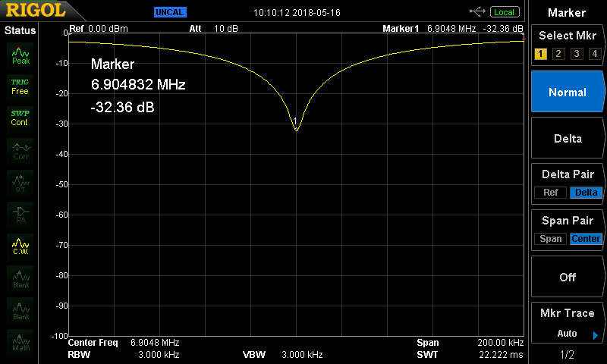The width and height of the screenshot is (607, 364).
Task: Click the SWP Cont status icon
Action: 20,118
